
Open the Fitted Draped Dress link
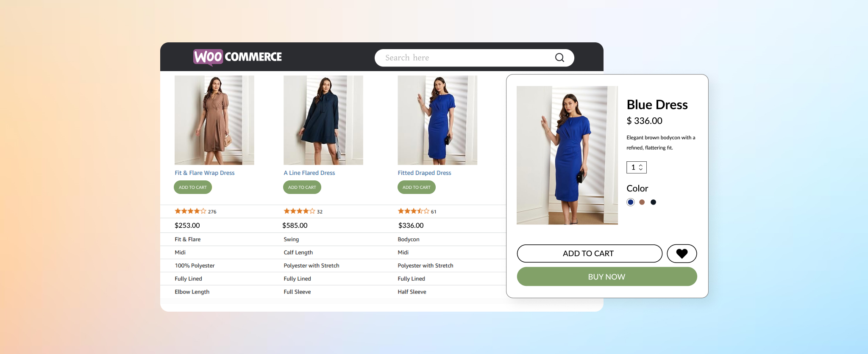coord(424,173)
